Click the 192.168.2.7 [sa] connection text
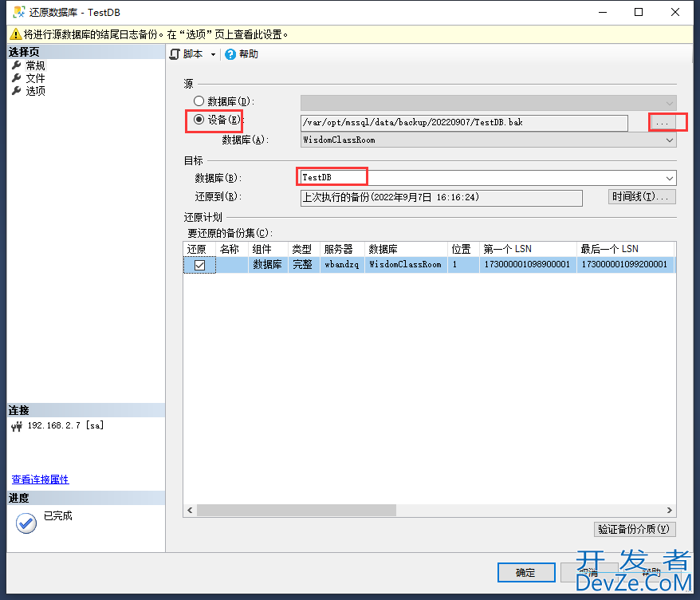700x600 pixels. [65, 425]
